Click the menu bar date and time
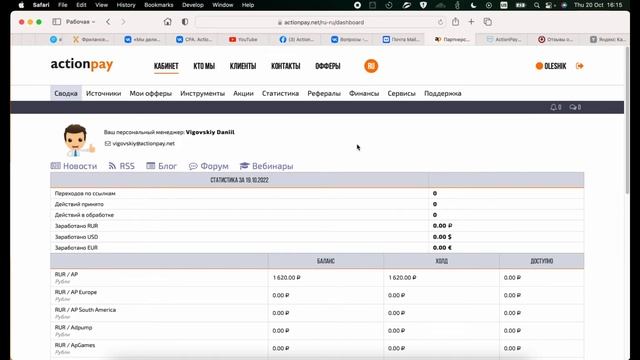Image resolution: width=640 pixels, height=360 pixels. tap(598, 5)
